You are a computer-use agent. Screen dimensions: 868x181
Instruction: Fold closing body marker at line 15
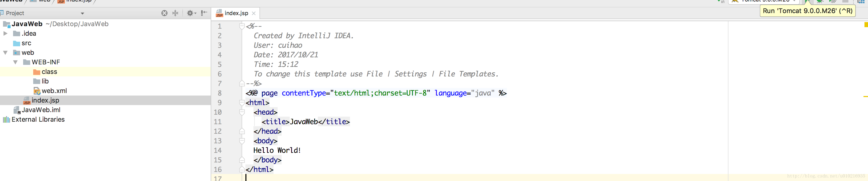tap(242, 160)
